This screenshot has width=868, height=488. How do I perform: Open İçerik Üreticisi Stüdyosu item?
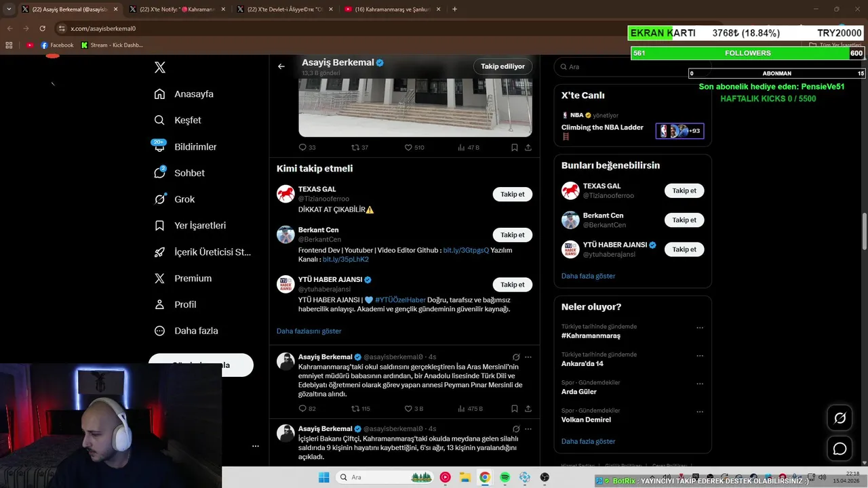[x=202, y=252]
